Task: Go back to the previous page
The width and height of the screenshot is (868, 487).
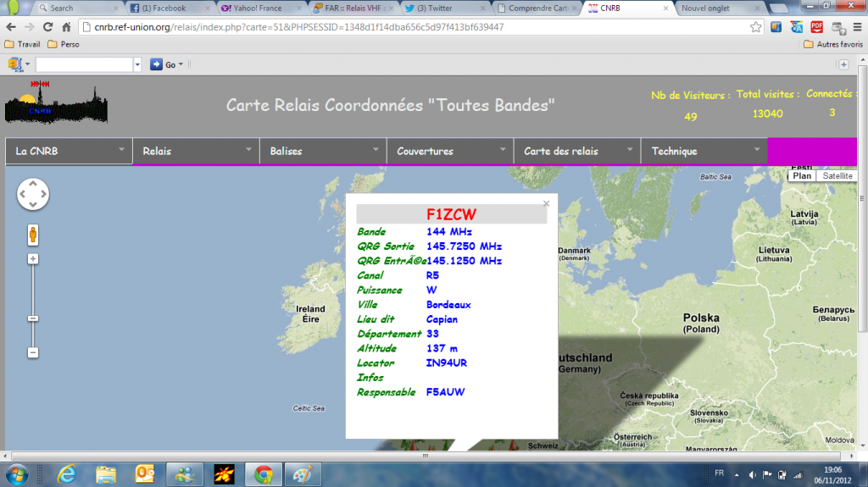Action: point(11,27)
